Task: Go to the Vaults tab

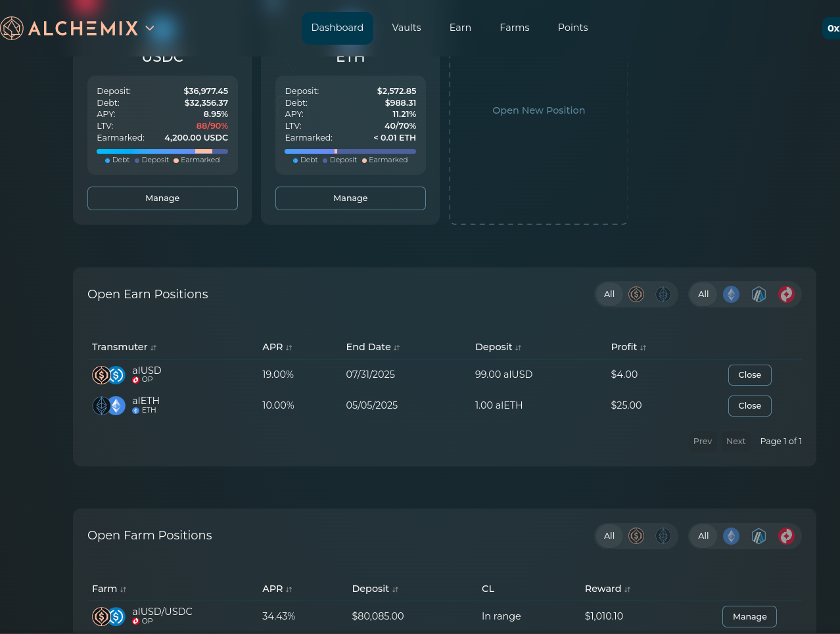Action: point(406,28)
